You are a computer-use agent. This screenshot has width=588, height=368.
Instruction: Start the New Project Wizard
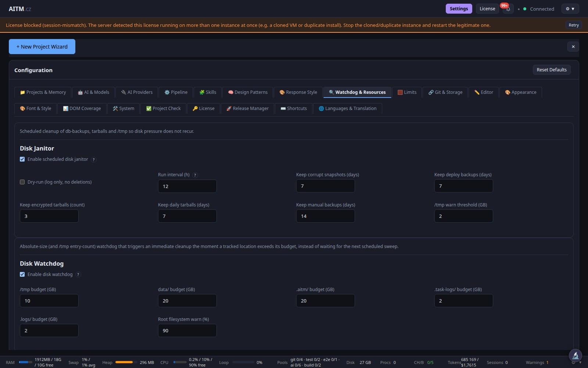42,47
